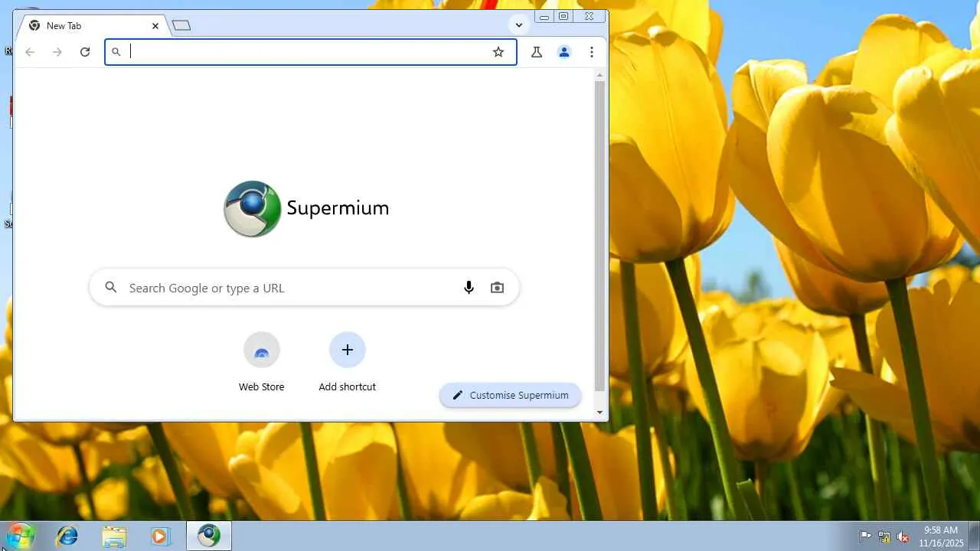Launch Windows Media Player from taskbar
Image resolution: width=980 pixels, height=551 pixels.
[160, 536]
